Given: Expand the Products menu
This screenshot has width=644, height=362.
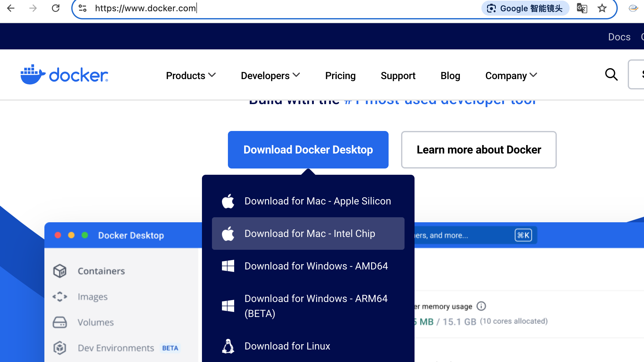Looking at the screenshot, I should click(191, 76).
